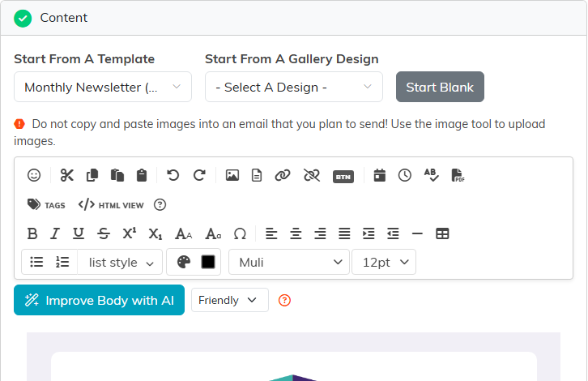Image resolution: width=588 pixels, height=381 pixels.
Task: Align text left
Action: (271, 233)
